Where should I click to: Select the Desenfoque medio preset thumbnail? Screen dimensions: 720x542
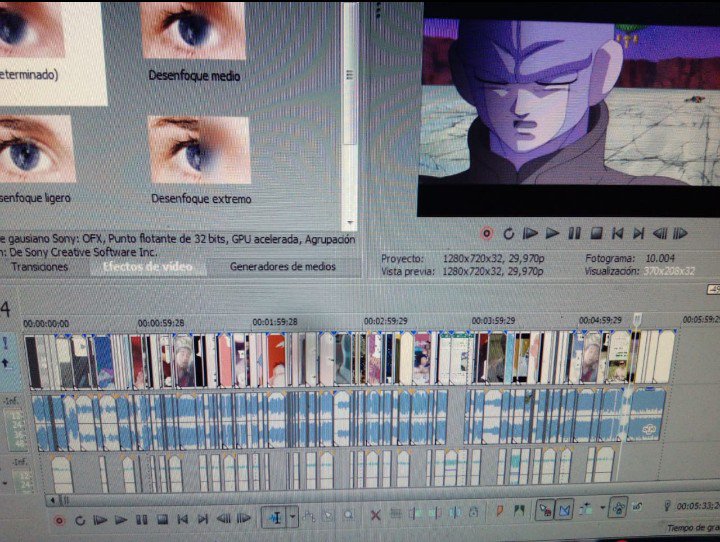point(193,30)
